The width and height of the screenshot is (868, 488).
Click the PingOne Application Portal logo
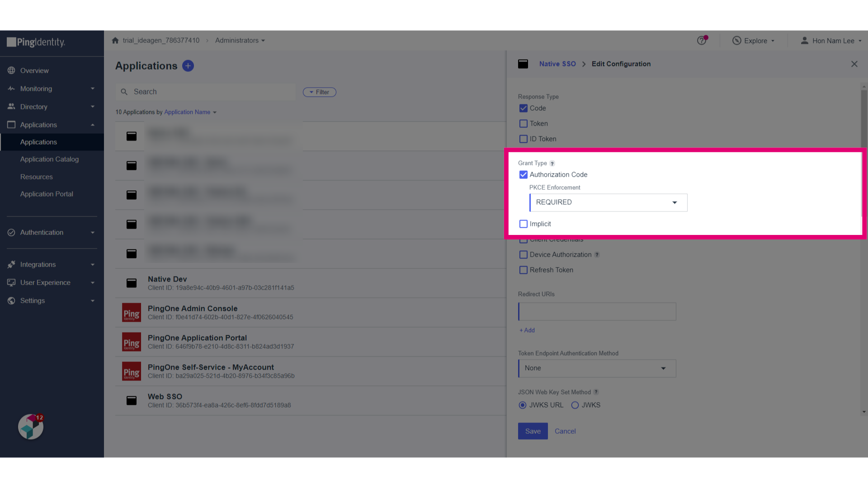(132, 342)
